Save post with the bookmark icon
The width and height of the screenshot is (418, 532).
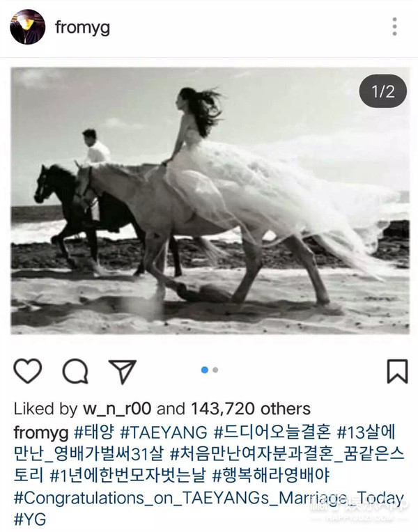pos(397,371)
